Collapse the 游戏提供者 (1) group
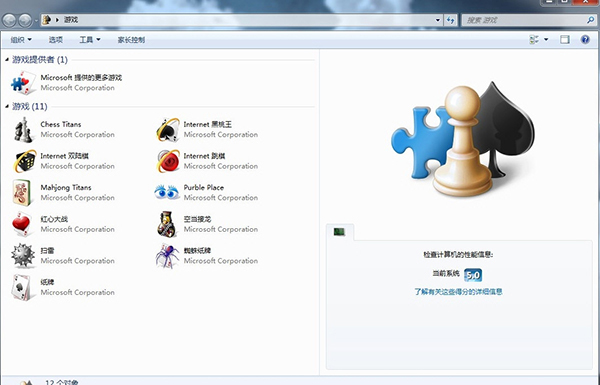The height and width of the screenshot is (385, 600). pyautogui.click(x=7, y=59)
